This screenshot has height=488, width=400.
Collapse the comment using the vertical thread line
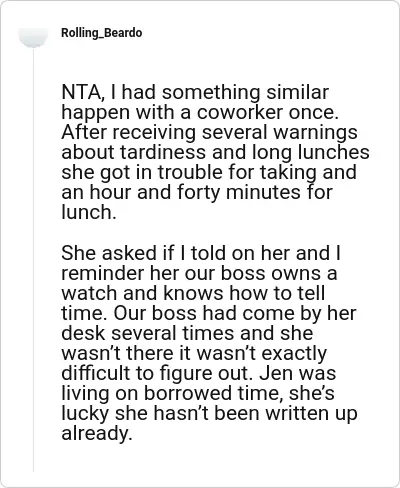[x=33, y=259]
